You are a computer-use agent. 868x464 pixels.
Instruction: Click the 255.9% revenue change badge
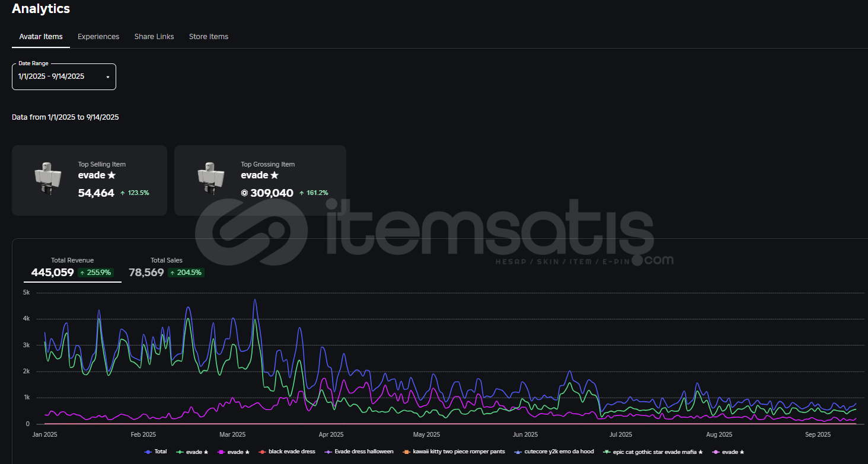(x=95, y=273)
